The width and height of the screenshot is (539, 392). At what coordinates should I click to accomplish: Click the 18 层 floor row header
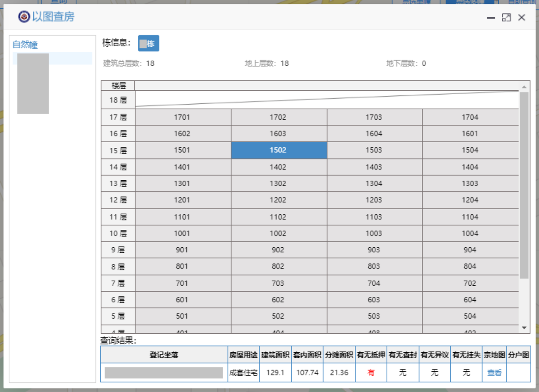pyautogui.click(x=118, y=100)
